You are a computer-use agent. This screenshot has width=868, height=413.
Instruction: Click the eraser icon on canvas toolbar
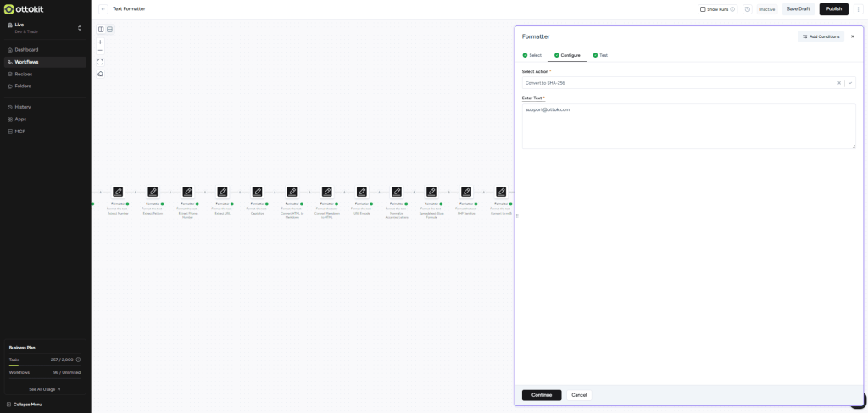[100, 74]
